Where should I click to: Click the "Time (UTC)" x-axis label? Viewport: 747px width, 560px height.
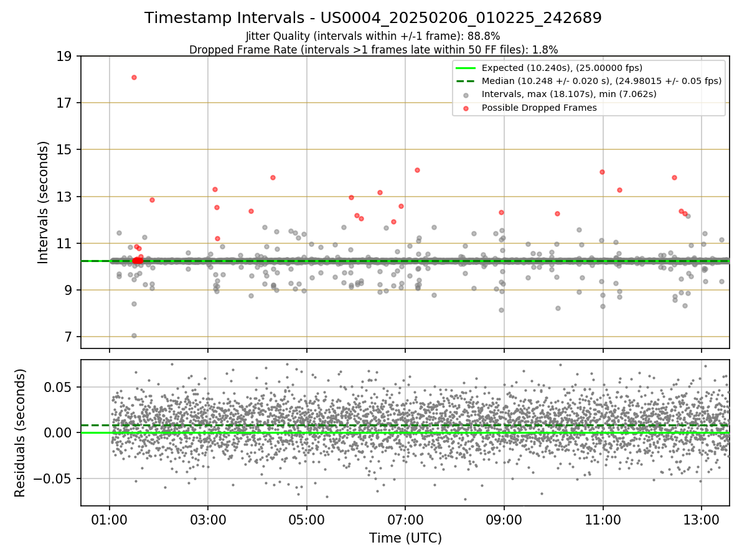(x=405, y=538)
